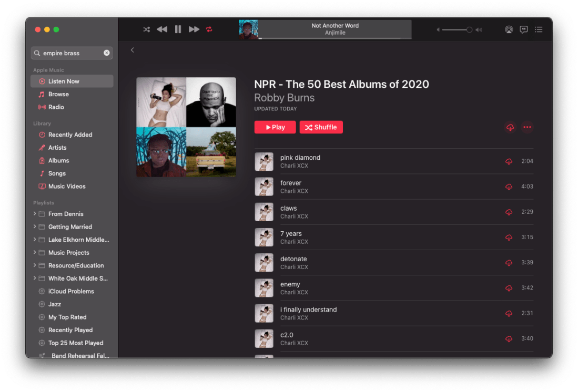Screen dimensions: 578x392
Task: Skip to the next track
Action: [x=194, y=29]
